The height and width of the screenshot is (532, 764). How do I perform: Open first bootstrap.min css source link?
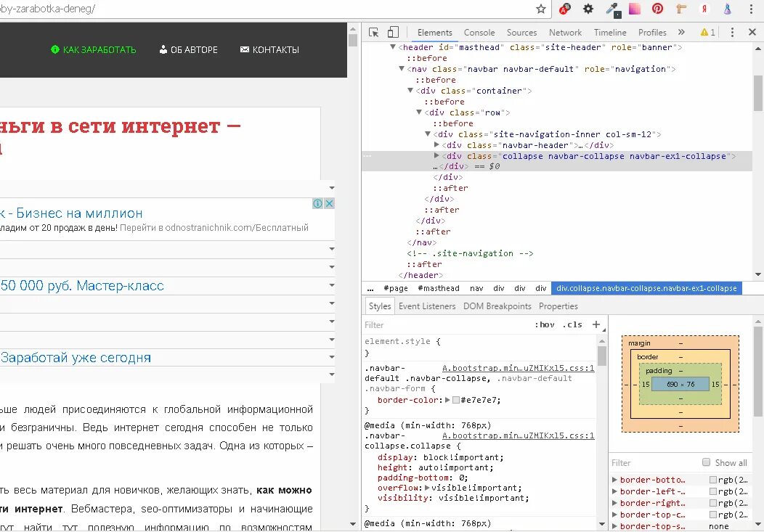pos(518,369)
